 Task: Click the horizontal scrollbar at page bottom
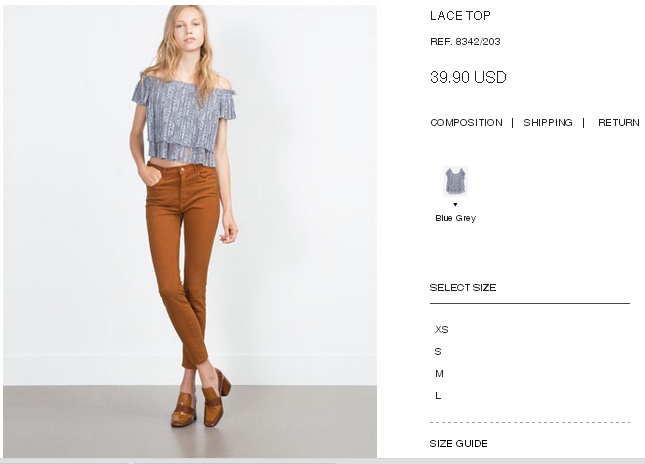click(x=322, y=461)
